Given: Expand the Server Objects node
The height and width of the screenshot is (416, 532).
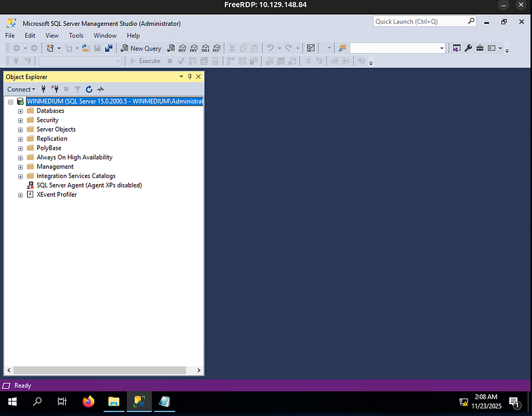Looking at the screenshot, I should click(21, 130).
